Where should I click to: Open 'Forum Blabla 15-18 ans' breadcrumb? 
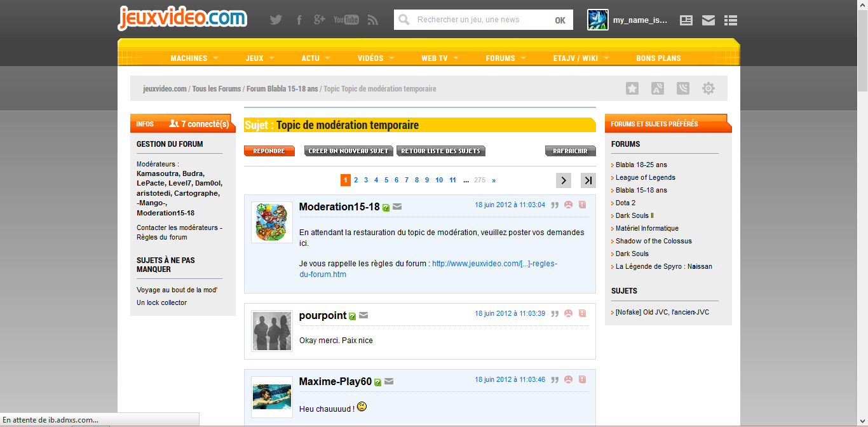(282, 89)
